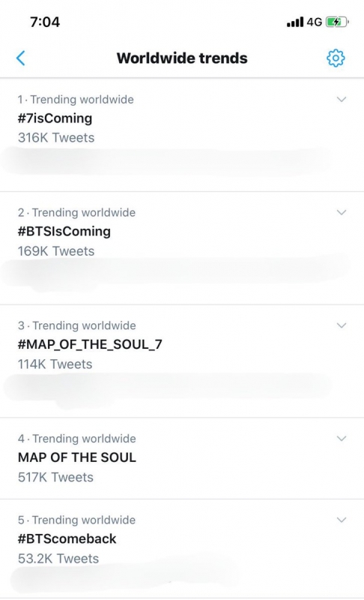This screenshot has width=364, height=600.
Task: Tap the 517K Tweets count
Action: [55, 477]
